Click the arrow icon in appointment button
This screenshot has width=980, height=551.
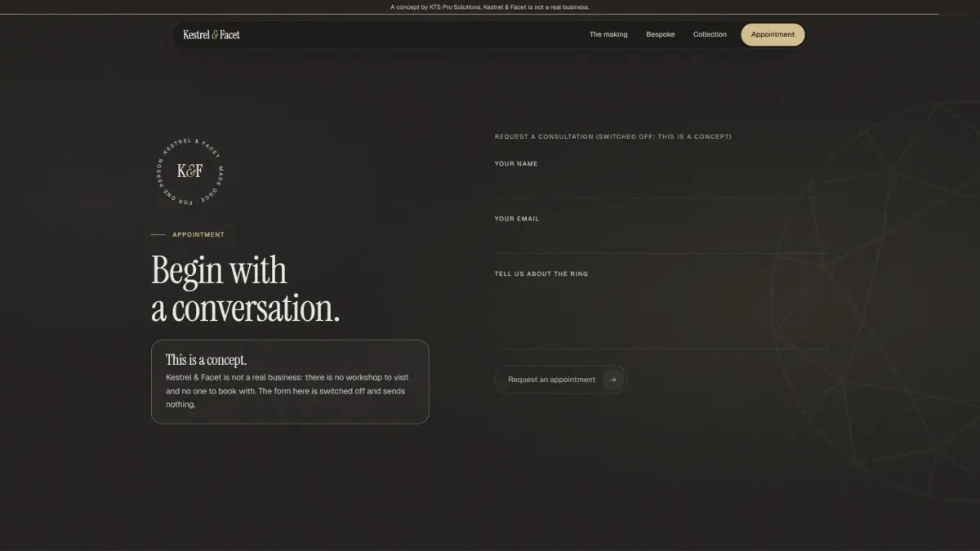[613, 380]
